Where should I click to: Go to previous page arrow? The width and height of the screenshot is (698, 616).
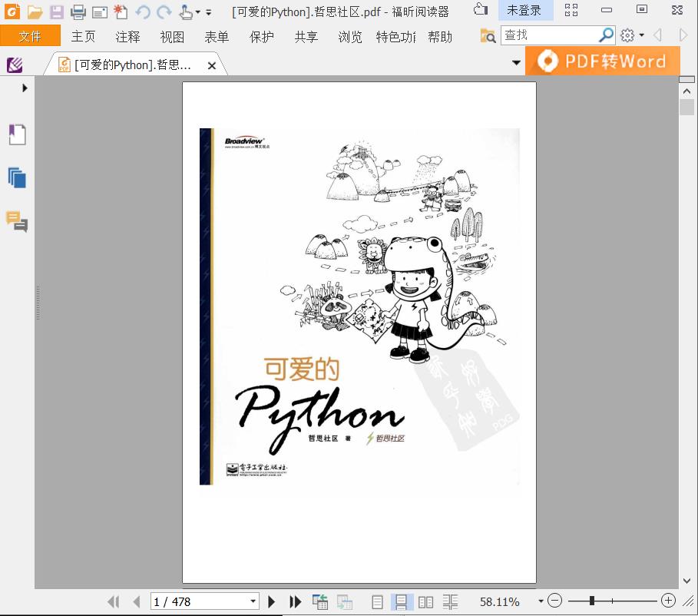click(x=137, y=601)
